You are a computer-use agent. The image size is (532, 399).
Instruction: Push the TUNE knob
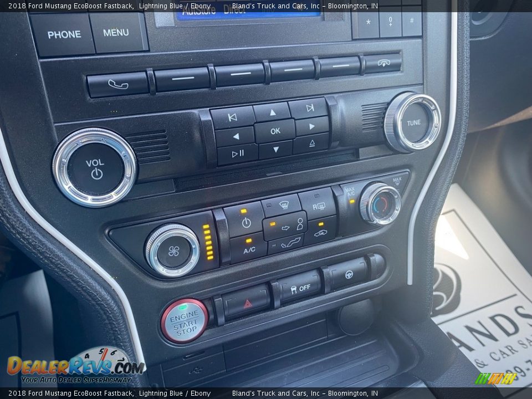click(x=413, y=122)
